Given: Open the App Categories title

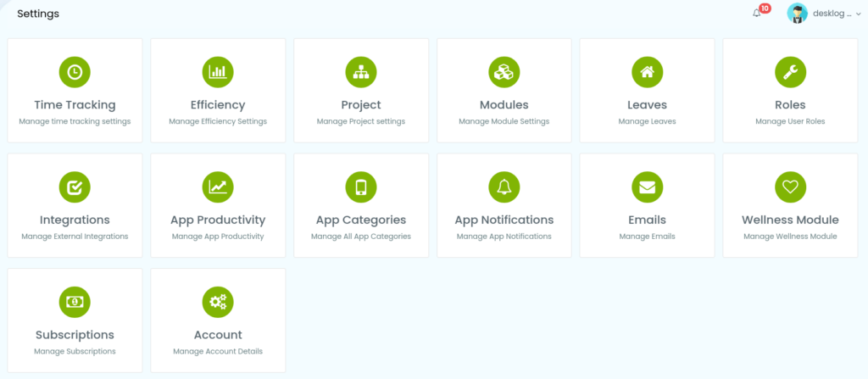Looking at the screenshot, I should tap(361, 220).
